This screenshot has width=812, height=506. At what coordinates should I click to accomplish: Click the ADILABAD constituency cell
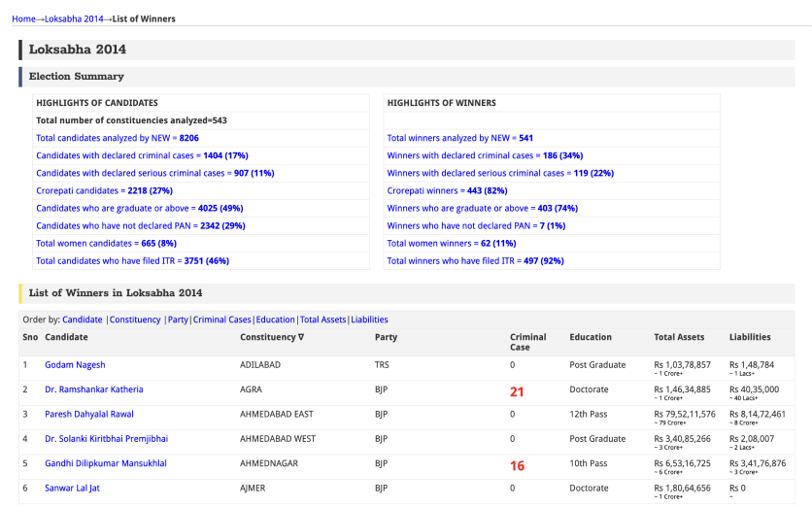[260, 364]
